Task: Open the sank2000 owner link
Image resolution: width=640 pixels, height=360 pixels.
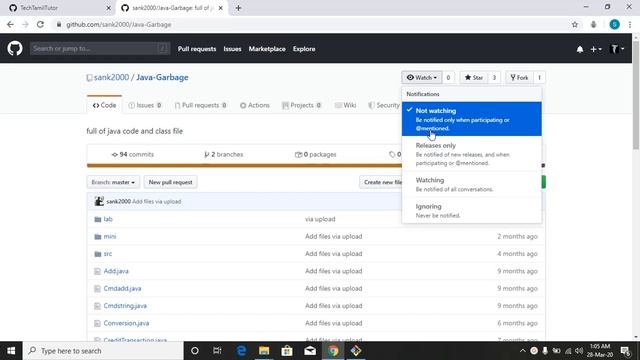Action: point(111,77)
